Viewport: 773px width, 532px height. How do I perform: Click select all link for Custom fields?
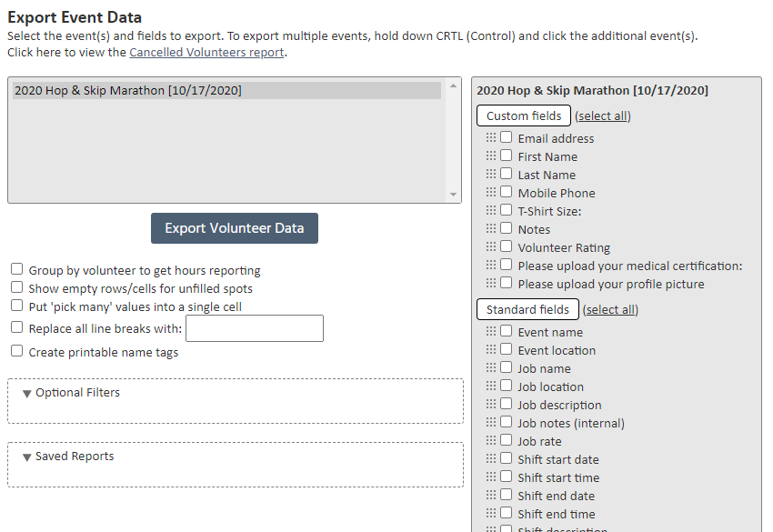[602, 115]
